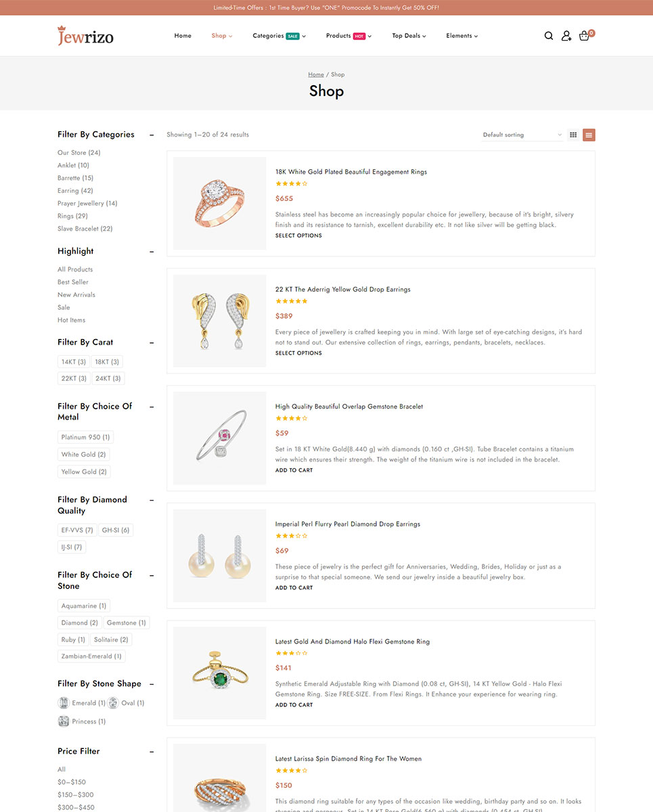Screen dimensions: 653x812
Task: Open the Top Deals menu
Action: coord(409,36)
